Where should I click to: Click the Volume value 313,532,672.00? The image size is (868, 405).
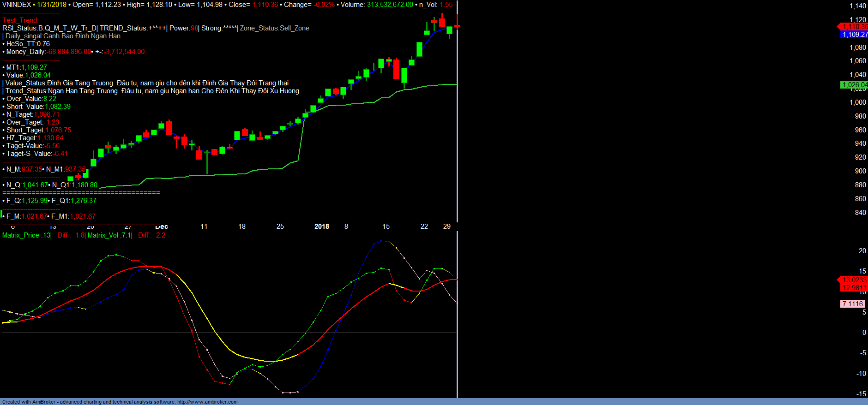click(390, 5)
